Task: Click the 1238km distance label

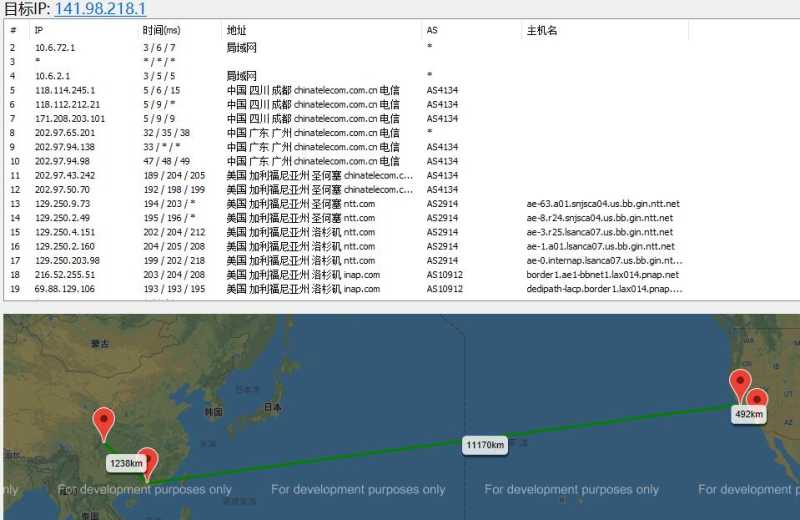Action: [x=126, y=463]
